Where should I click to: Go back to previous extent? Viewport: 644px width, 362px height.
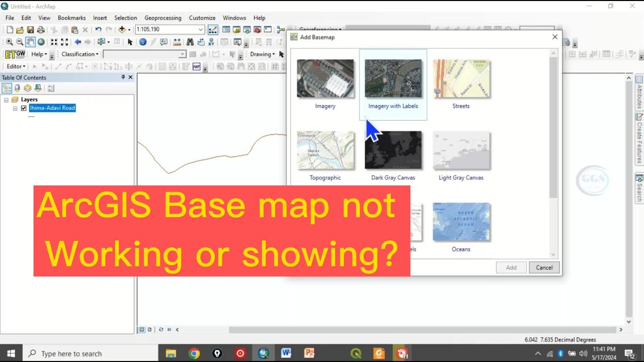coord(77,42)
